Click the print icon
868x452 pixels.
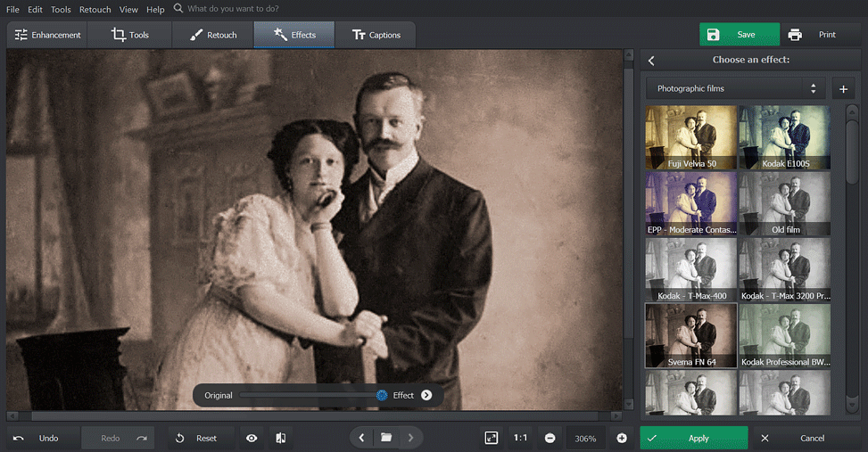(x=794, y=35)
